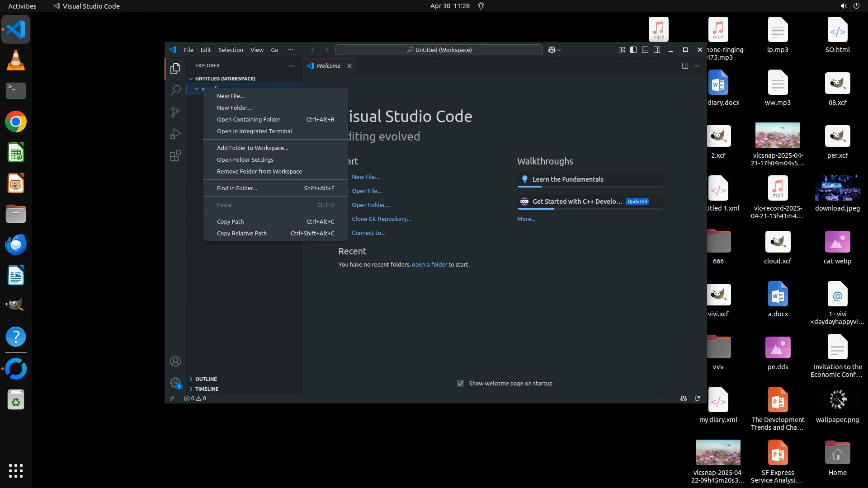Open the Run and Debug view
The image size is (868, 488).
click(x=175, y=134)
